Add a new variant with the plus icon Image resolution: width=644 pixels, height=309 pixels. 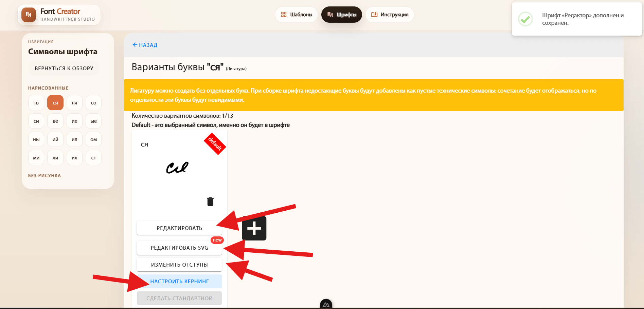click(254, 228)
